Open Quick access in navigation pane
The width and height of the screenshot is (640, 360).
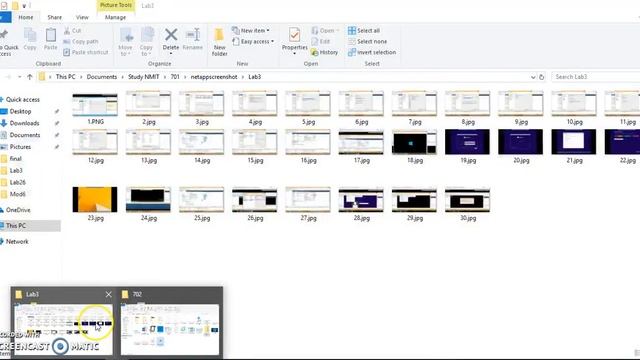click(x=22, y=100)
